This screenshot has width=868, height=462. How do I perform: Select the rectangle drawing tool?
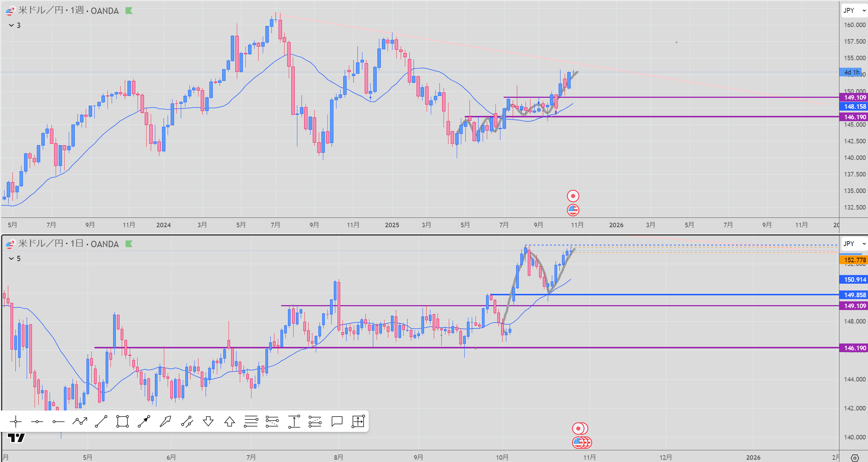123,421
